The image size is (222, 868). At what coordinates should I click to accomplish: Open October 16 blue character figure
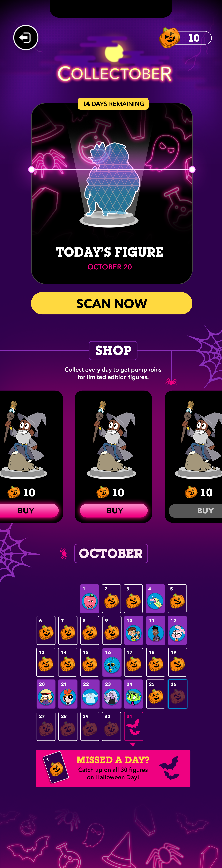tap(112, 662)
